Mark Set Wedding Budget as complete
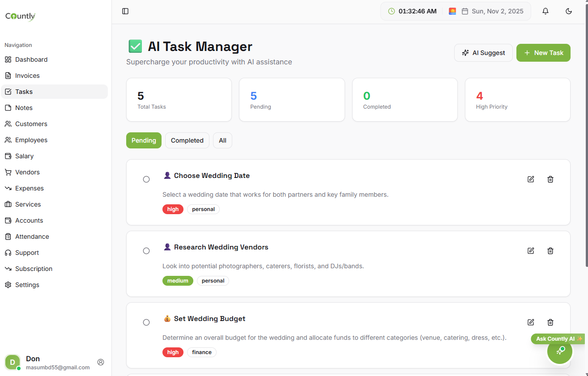The image size is (588, 376). click(x=146, y=322)
